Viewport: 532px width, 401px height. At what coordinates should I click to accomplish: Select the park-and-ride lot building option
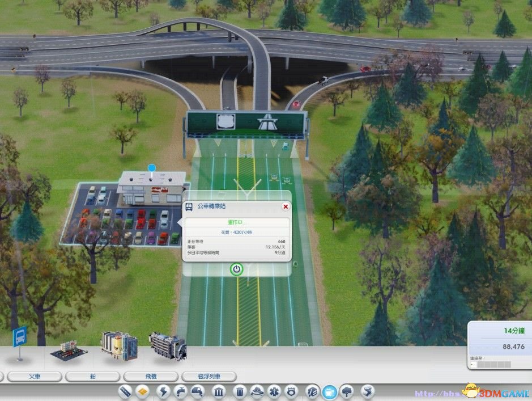tap(69, 352)
